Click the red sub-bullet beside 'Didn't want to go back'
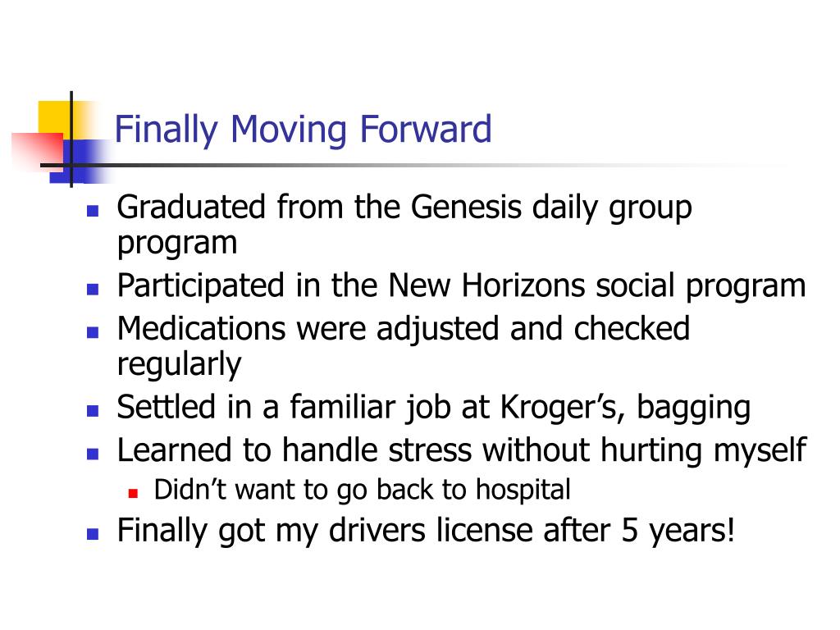This screenshot has width=840, height=630. [134, 493]
